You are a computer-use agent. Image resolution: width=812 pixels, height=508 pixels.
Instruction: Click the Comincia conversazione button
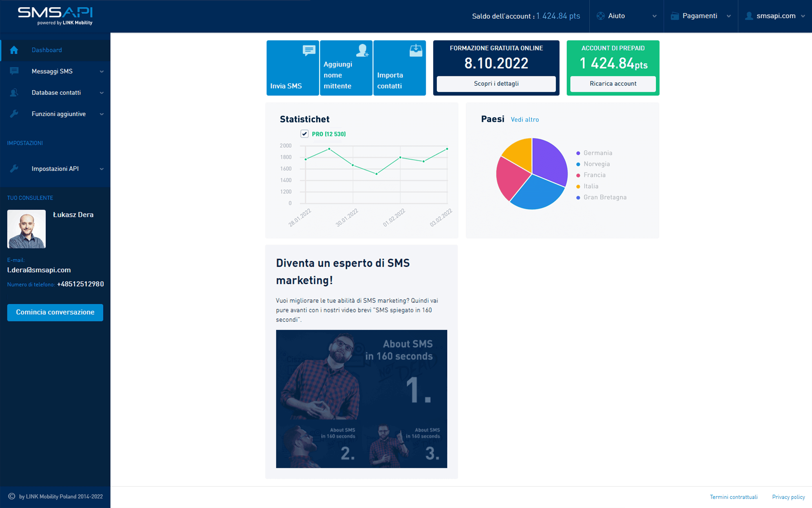pos(55,312)
